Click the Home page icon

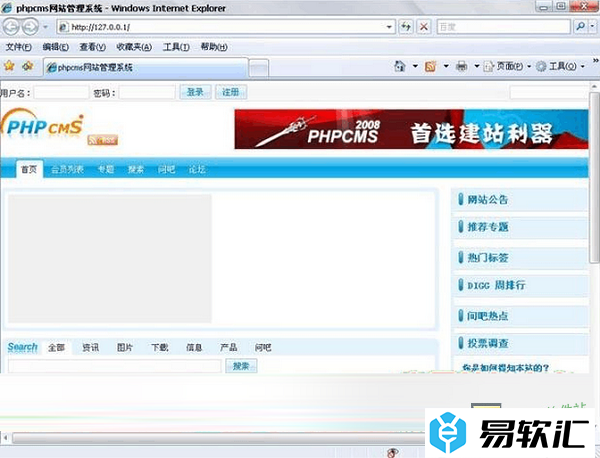point(399,66)
